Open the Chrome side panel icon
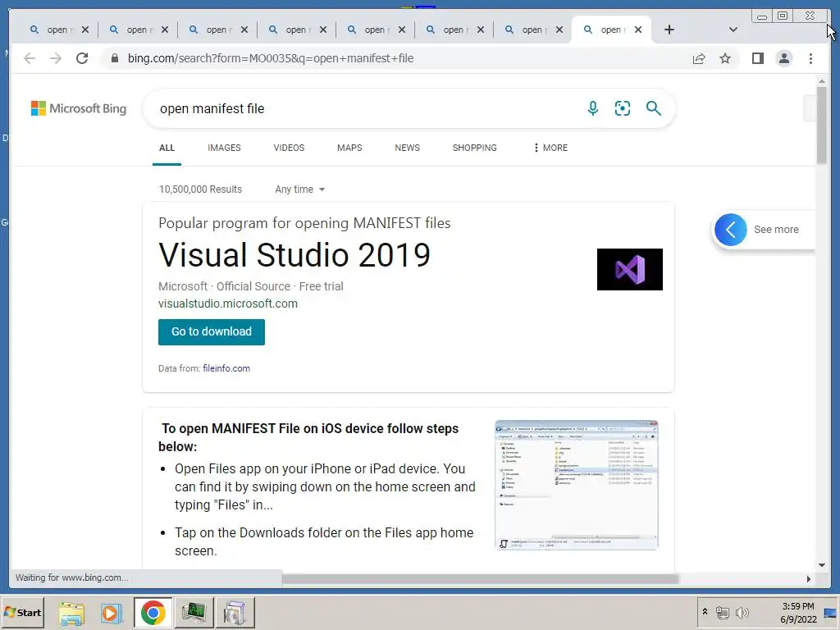Viewport: 840px width, 630px height. click(x=757, y=58)
